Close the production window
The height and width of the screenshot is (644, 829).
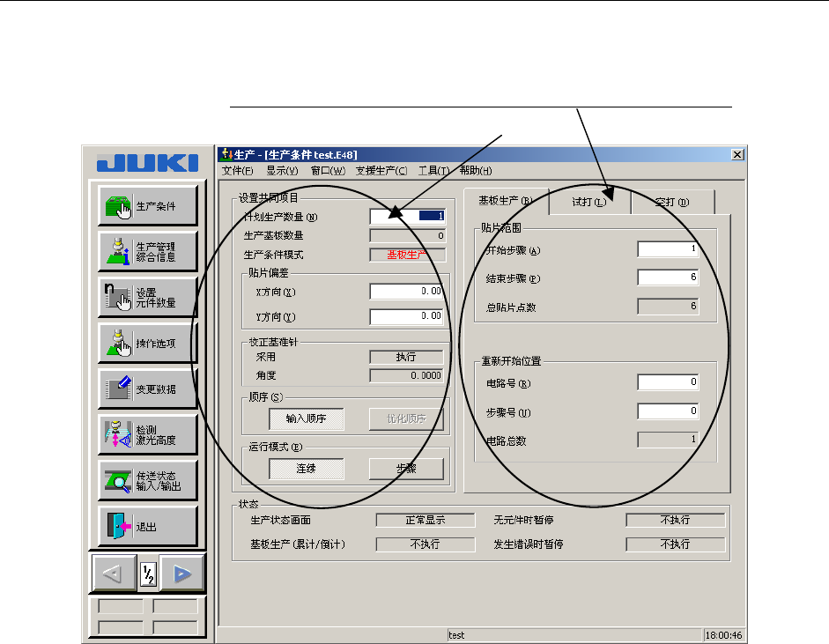pyautogui.click(x=737, y=154)
